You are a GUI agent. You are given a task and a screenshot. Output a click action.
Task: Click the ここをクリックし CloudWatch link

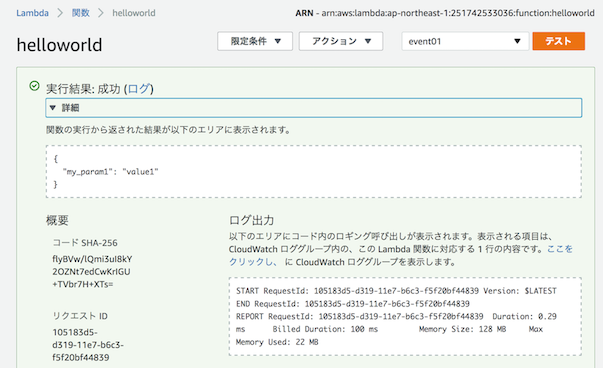401,255
